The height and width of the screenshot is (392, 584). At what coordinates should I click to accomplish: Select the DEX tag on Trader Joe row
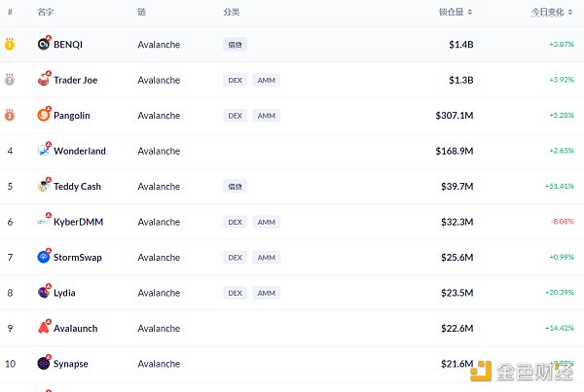coord(235,80)
